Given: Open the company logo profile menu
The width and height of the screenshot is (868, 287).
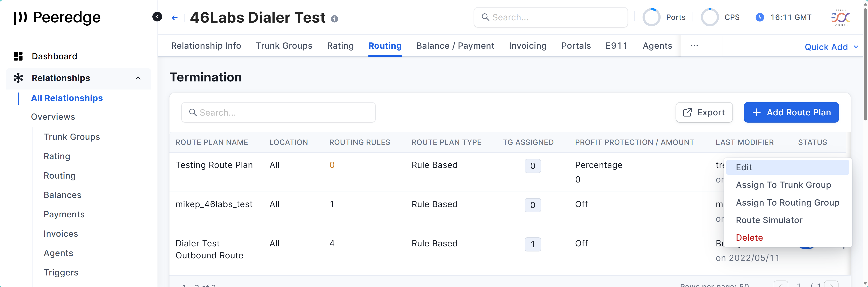Looking at the screenshot, I should (841, 17).
